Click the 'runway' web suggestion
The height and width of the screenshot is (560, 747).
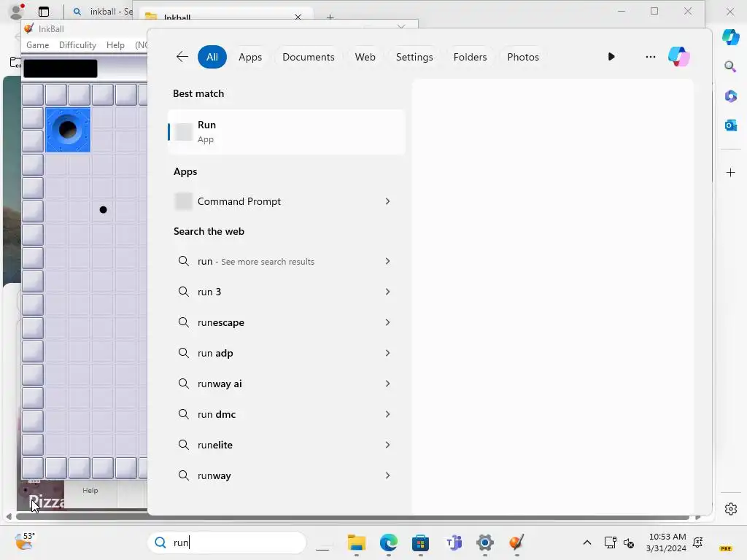pyautogui.click(x=286, y=475)
